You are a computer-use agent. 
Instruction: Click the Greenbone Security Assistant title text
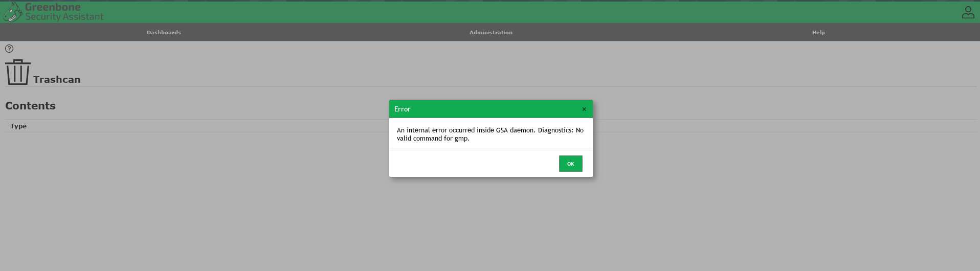click(64, 12)
